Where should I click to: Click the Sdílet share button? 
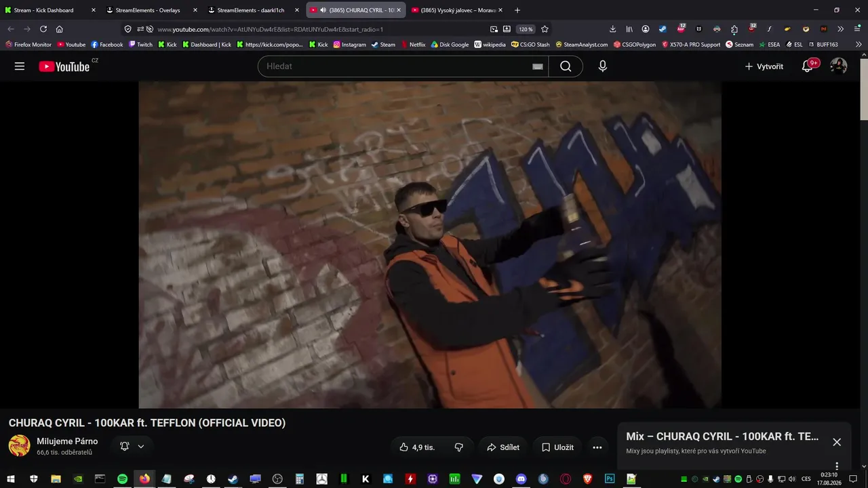503,447
